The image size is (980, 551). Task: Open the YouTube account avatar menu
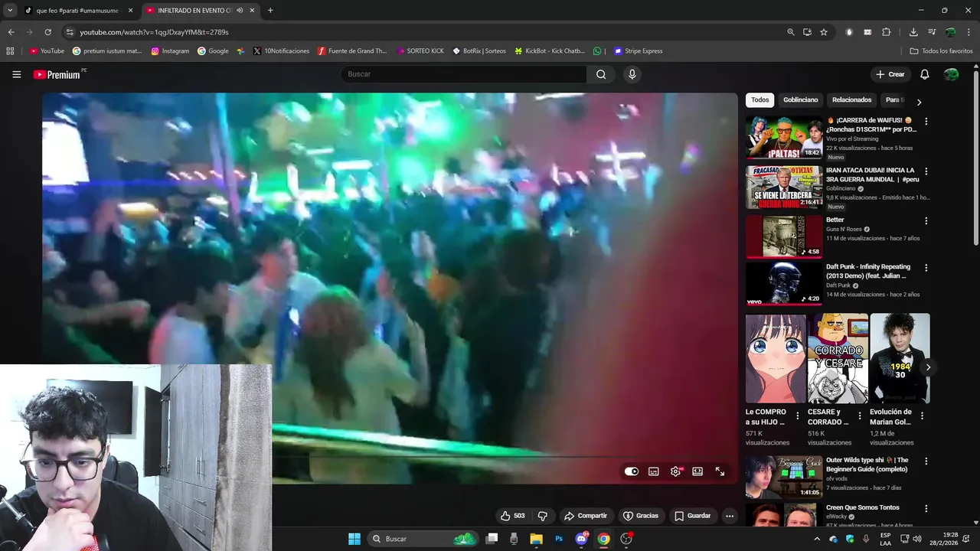click(951, 74)
